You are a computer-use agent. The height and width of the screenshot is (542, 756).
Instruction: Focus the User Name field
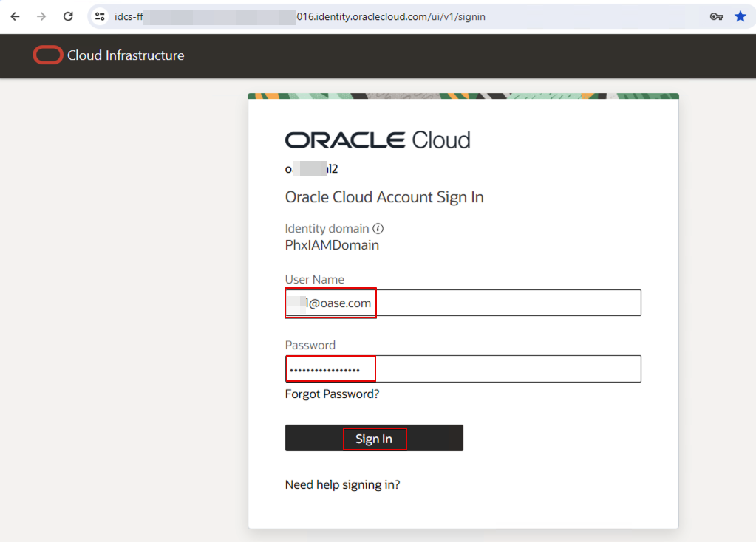463,303
